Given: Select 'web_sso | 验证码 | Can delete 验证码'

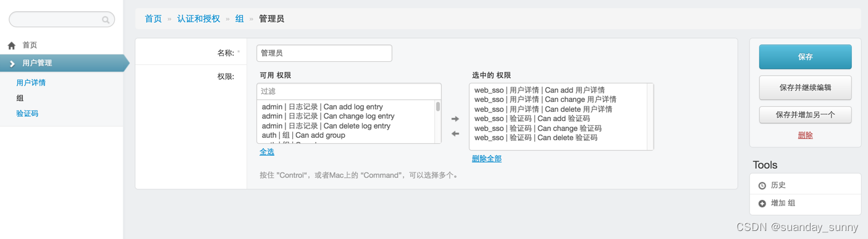Looking at the screenshot, I should tap(536, 138).
